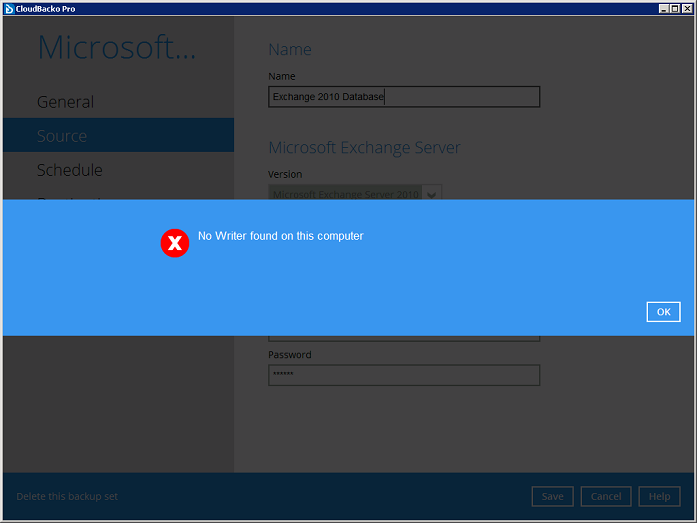Click the 'Microsoft…' backup set title

coord(116,47)
